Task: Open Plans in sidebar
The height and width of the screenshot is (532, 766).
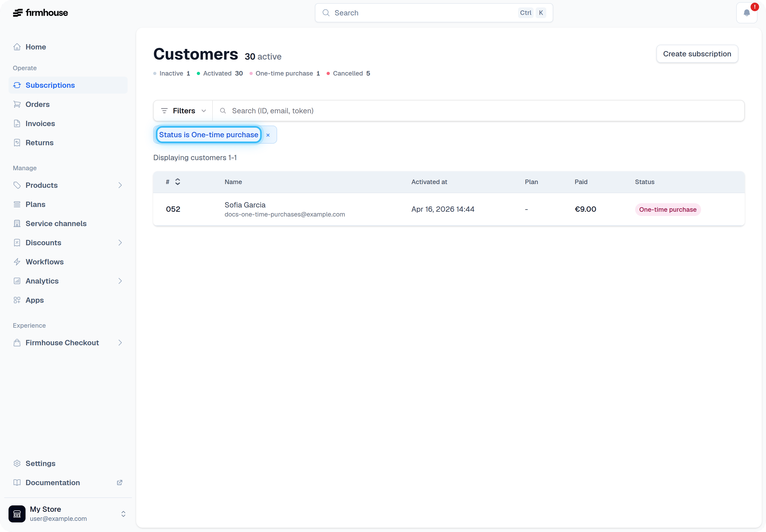Action: [x=68, y=204]
